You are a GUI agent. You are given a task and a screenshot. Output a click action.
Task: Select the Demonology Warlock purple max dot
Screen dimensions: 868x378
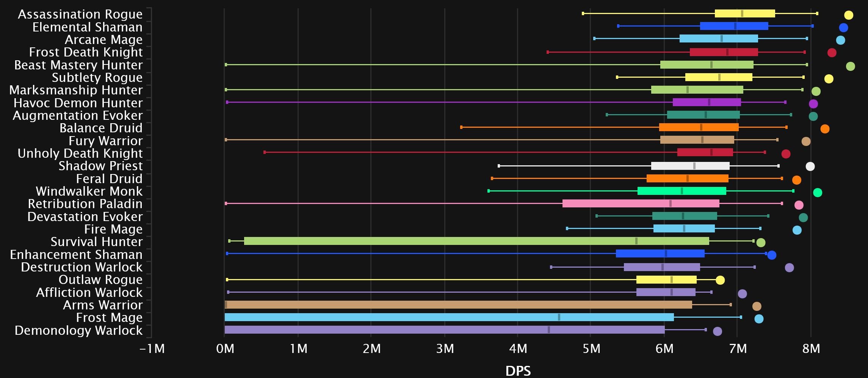717,331
